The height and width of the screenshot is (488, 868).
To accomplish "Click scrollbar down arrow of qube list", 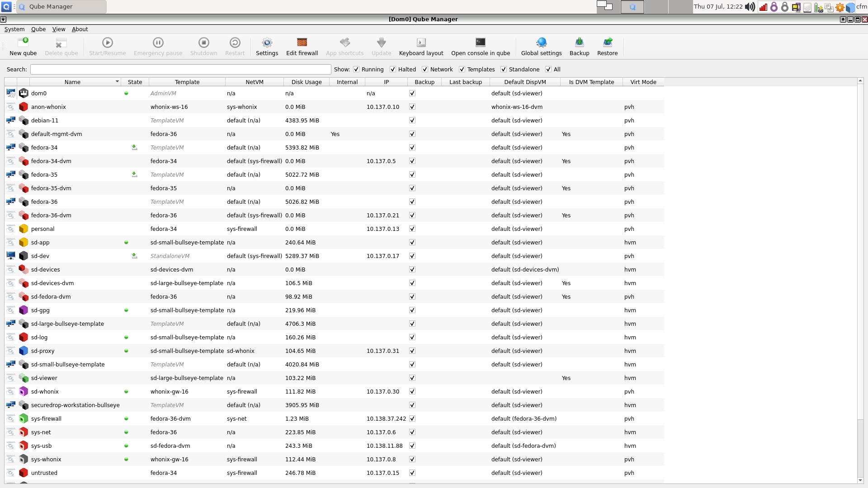I will click(860, 480).
